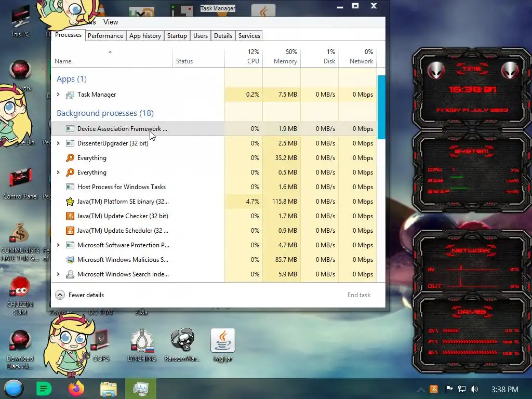
Task: Click the volume speaker tray icon
Action: (474, 389)
